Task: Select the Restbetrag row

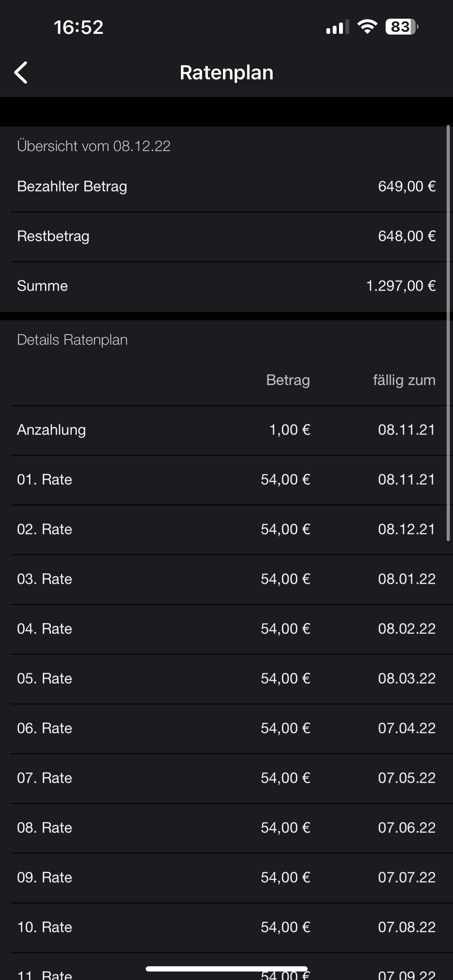Action: [x=226, y=236]
